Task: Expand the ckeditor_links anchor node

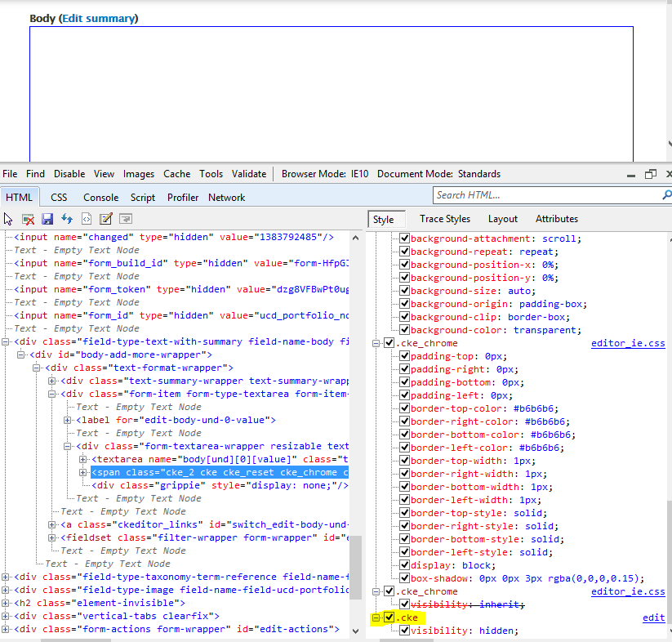Action: (x=51, y=524)
